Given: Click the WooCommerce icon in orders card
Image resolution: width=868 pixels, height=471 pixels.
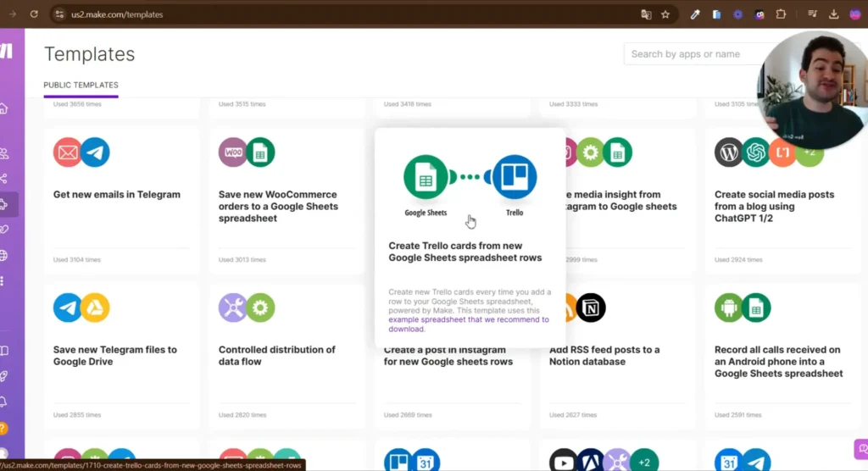Looking at the screenshot, I should (232, 152).
